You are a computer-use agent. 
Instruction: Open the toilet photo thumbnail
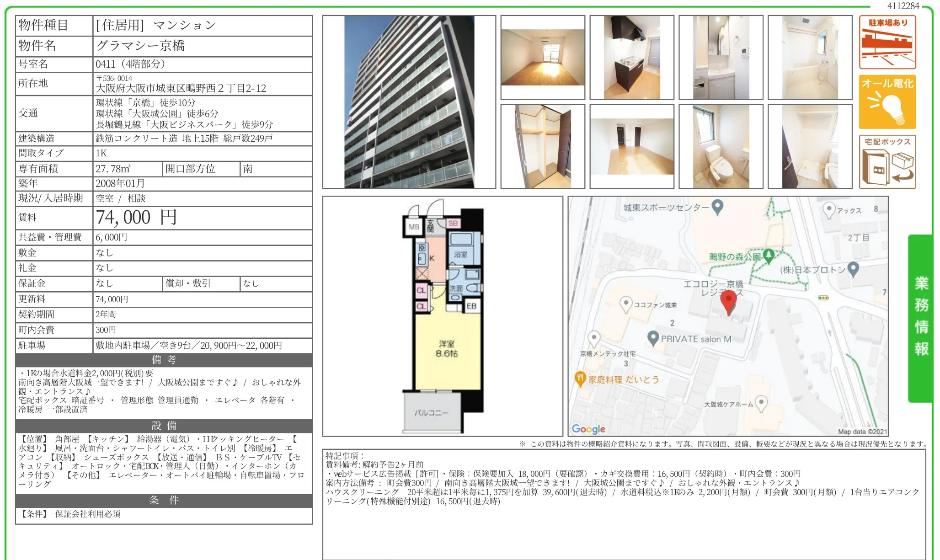721,147
